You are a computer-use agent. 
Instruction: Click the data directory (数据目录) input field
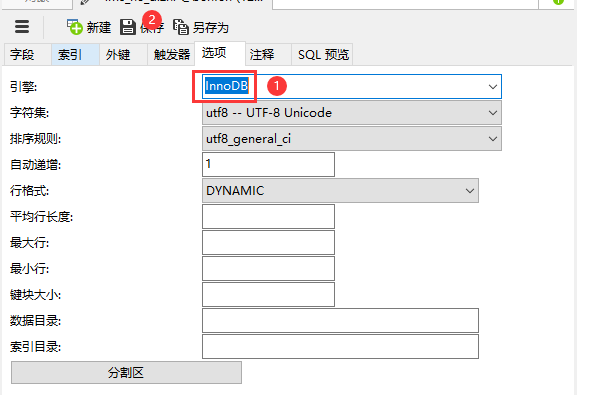click(x=341, y=321)
